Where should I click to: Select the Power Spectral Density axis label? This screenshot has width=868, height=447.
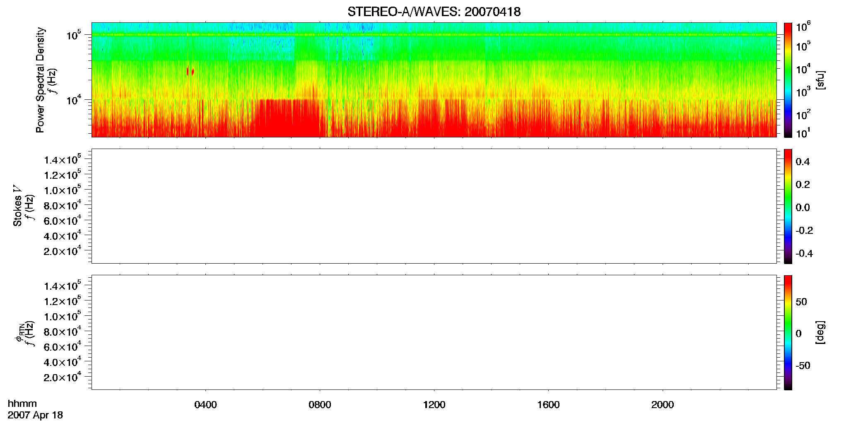[x=40, y=80]
